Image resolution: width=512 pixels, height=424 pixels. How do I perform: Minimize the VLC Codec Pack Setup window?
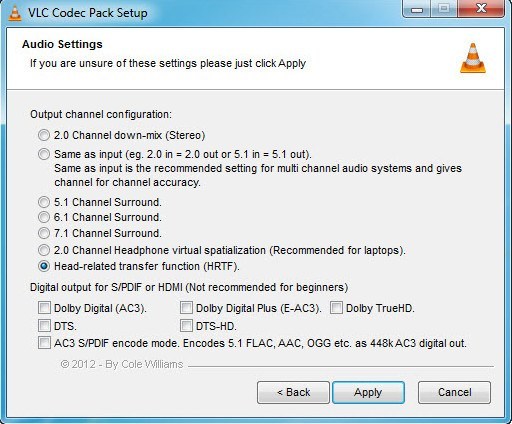click(417, 9)
